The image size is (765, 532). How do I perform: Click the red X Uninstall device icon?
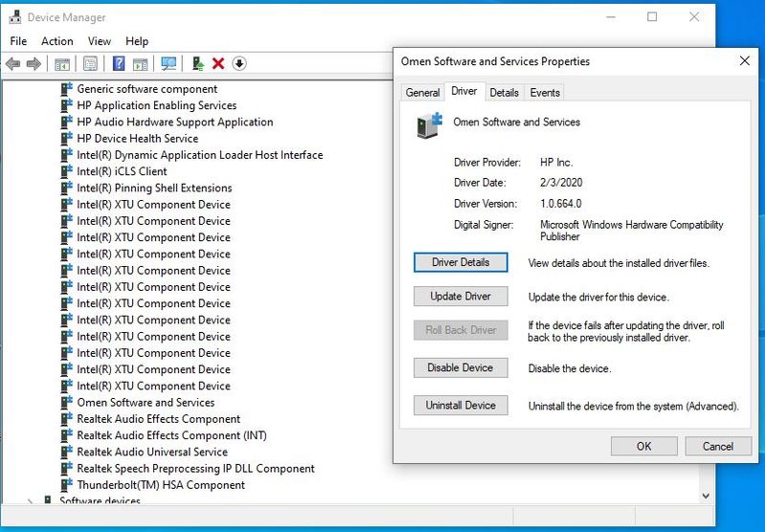pyautogui.click(x=218, y=64)
